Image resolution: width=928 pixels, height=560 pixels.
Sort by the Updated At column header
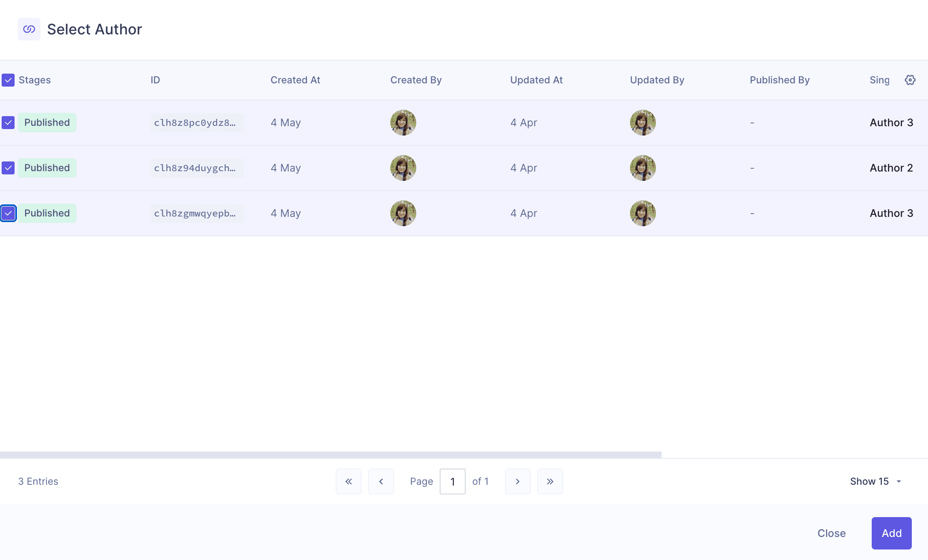tap(536, 80)
